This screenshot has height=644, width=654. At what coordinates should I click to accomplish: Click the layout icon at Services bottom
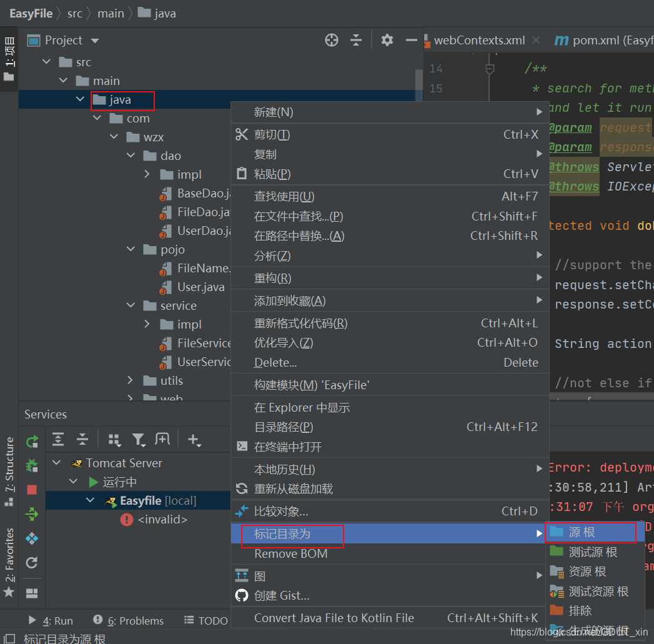[x=32, y=593]
